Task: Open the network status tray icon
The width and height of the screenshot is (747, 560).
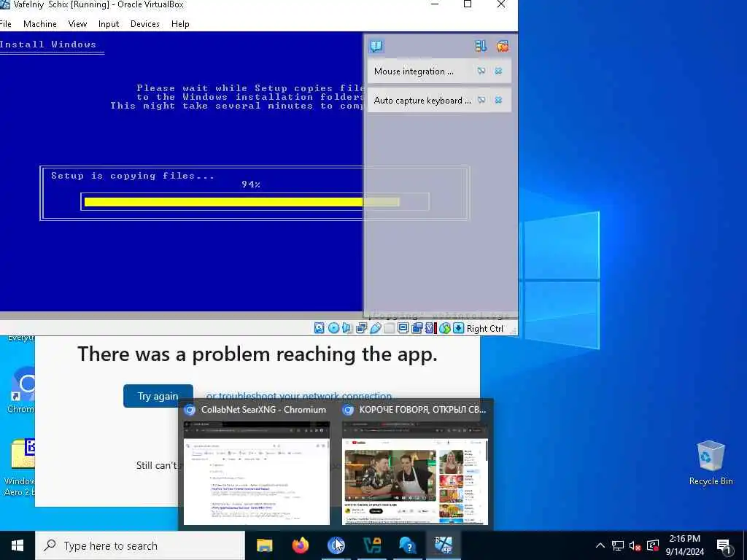Action: (x=618, y=545)
